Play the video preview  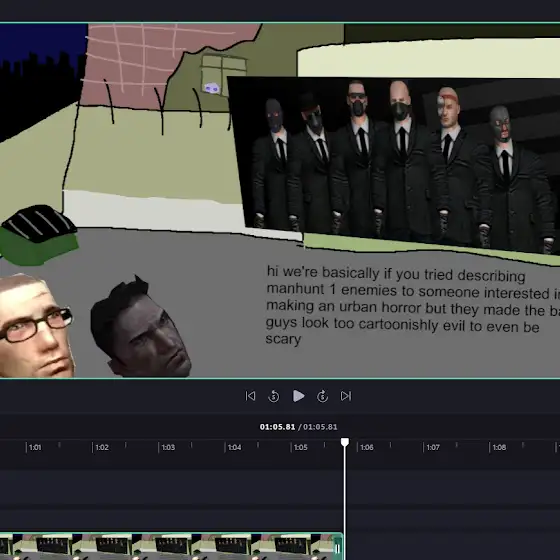point(298,396)
